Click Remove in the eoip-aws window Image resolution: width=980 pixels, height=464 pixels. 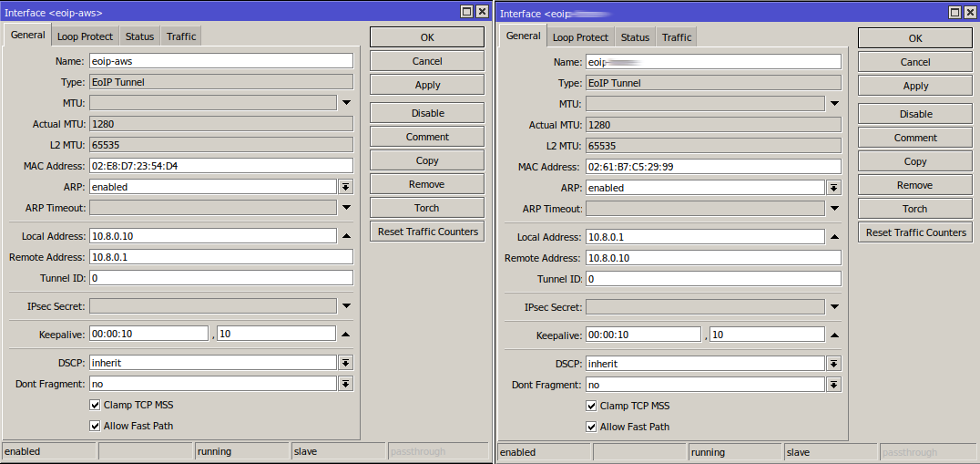point(427,184)
